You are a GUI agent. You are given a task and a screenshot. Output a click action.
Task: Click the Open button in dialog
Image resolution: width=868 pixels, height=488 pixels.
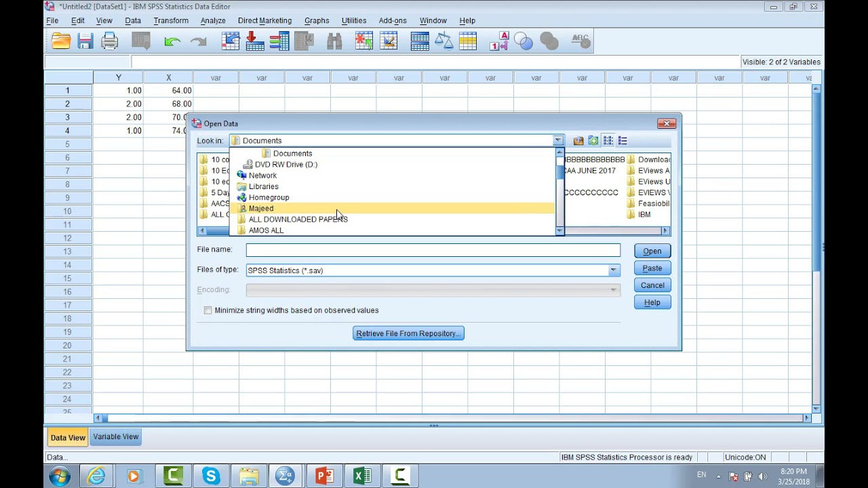coord(652,251)
